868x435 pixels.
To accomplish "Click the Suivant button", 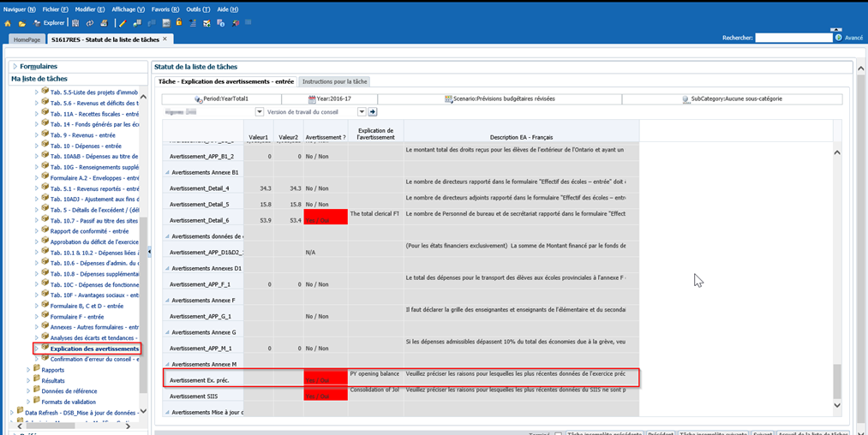I will tap(762, 433).
